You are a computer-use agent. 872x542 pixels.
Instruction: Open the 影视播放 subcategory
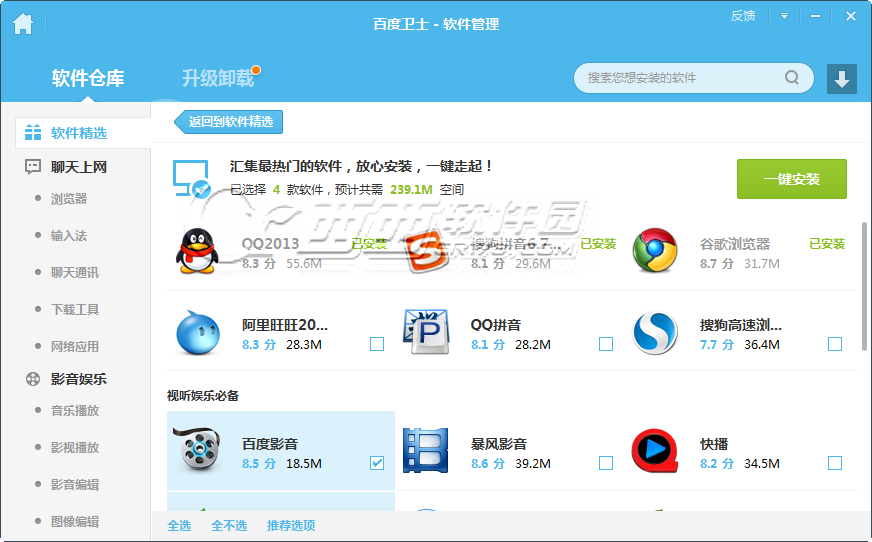click(x=75, y=447)
